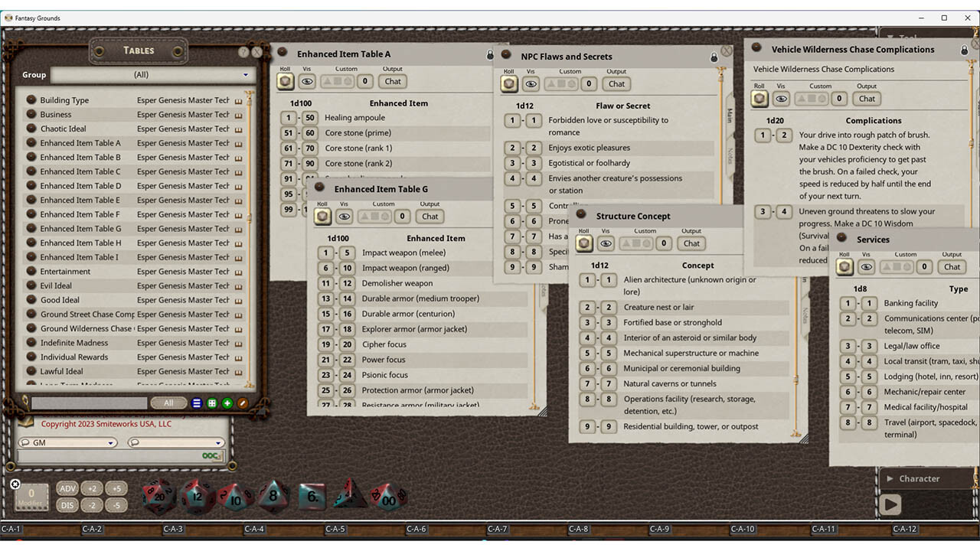Click the padlock on the NPC Flaws window
Image resolution: width=980 pixels, height=551 pixels.
point(714,56)
